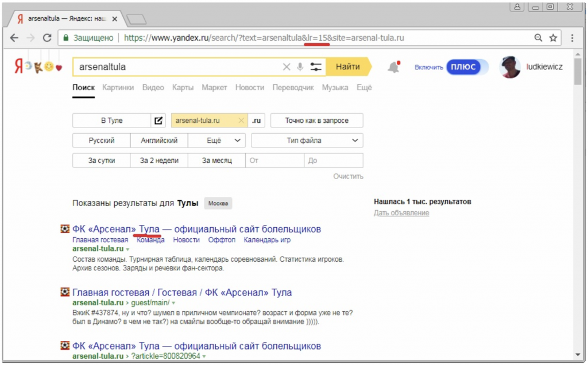Click the browser address bar URL

pos(264,38)
